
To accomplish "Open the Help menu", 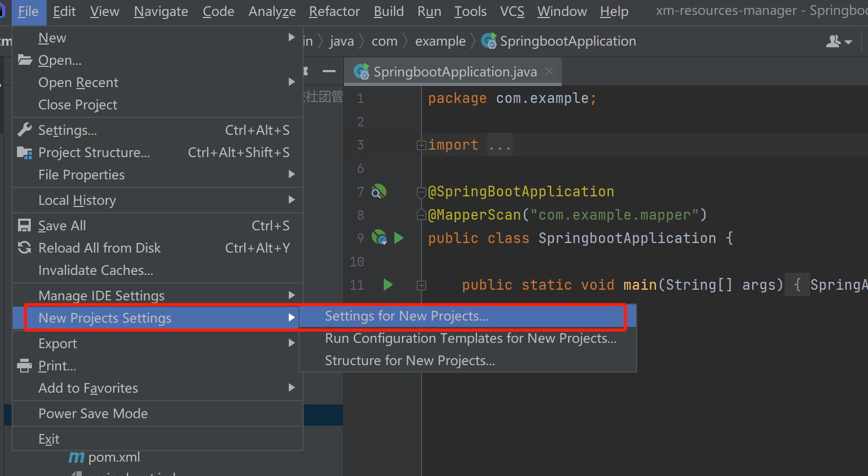I will (614, 12).
